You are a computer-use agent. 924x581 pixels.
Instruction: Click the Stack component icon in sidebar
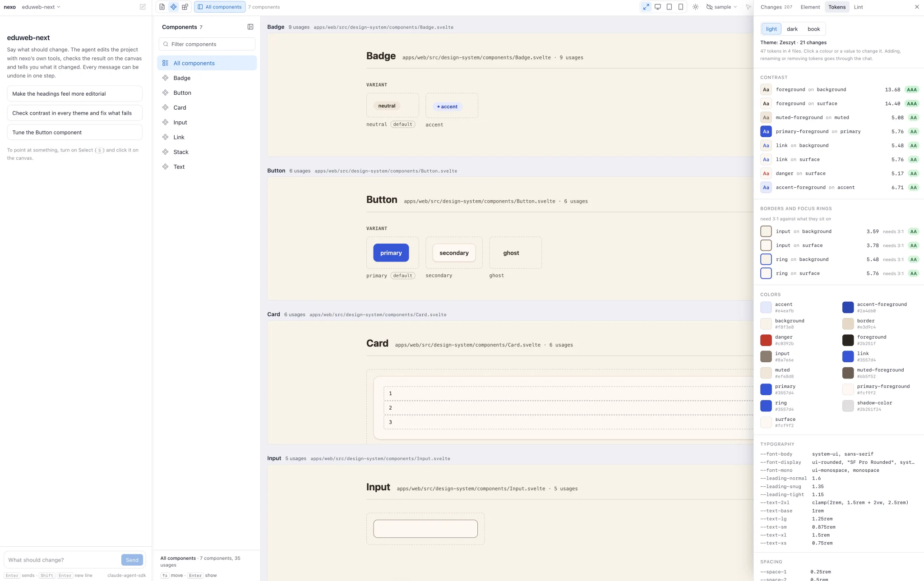click(x=166, y=152)
